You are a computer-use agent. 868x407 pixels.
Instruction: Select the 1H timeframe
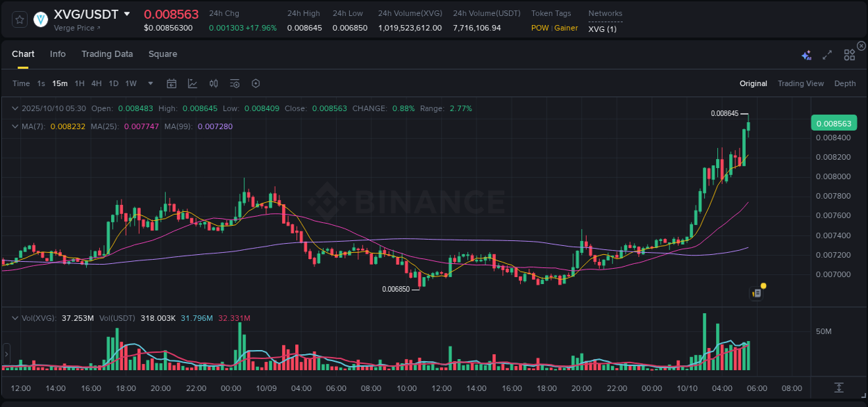[79, 83]
